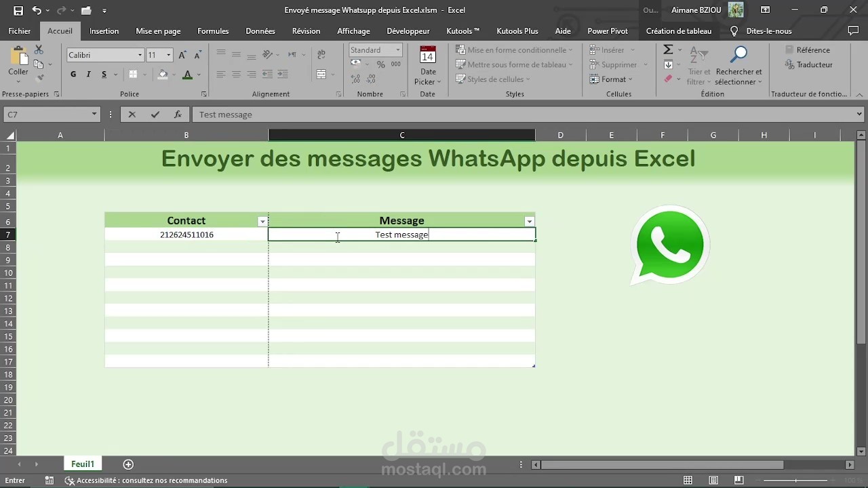The height and width of the screenshot is (488, 868).
Task: Switch to the Kutools Plus tab
Action: tap(517, 31)
